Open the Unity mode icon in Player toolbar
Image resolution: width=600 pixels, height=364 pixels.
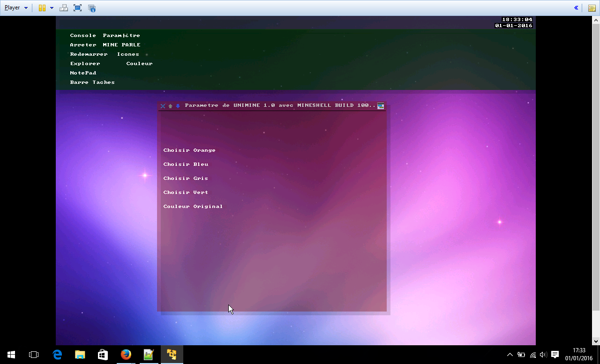click(x=92, y=8)
